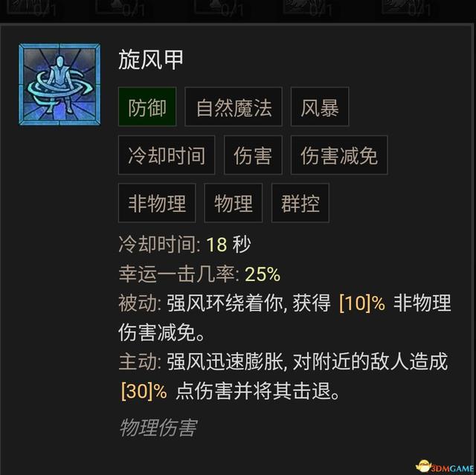Click the orange [30]% damage value
This screenshot has width=476, height=475.
(144, 391)
